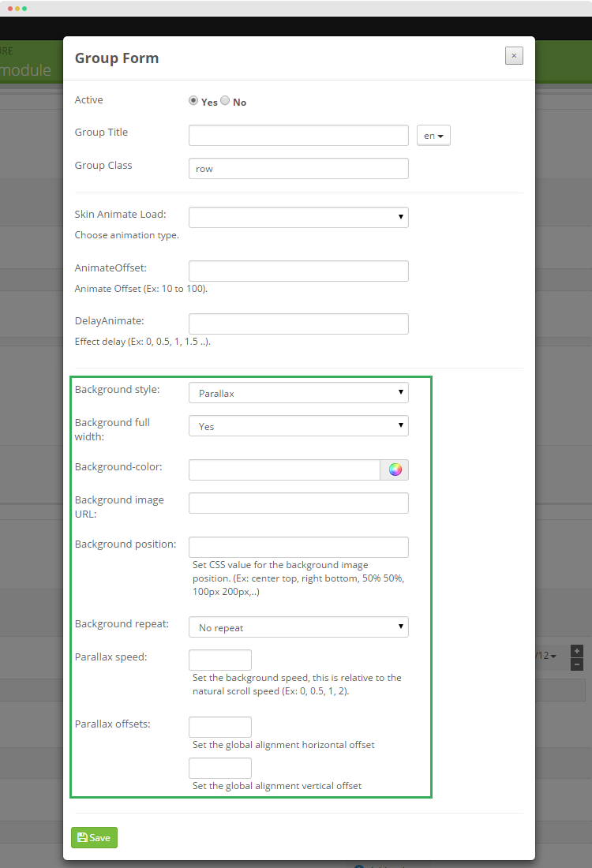Click the Background image URL field

point(298,503)
